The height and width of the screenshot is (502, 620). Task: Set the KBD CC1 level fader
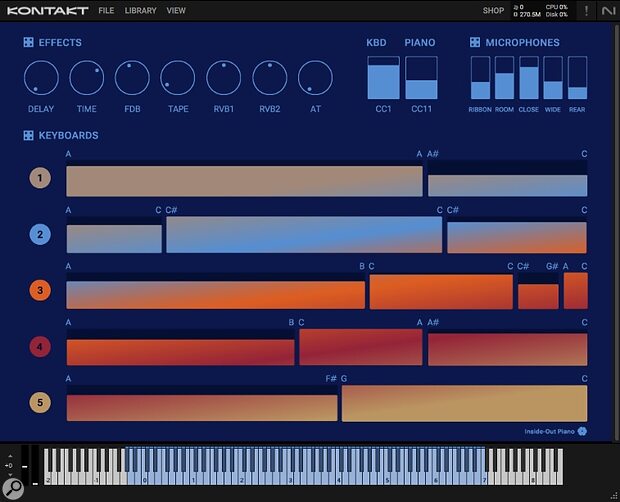tap(383, 77)
